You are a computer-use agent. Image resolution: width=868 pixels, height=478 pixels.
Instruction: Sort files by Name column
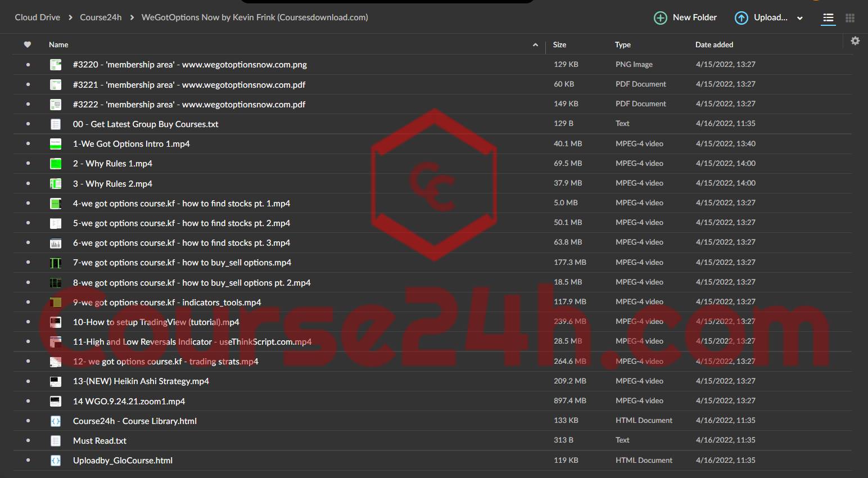(x=58, y=44)
